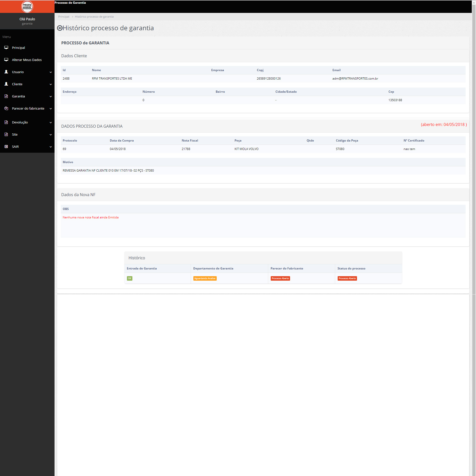Click the person icon beside Cliente
Viewport: 476px width, 476px height.
coord(6,84)
